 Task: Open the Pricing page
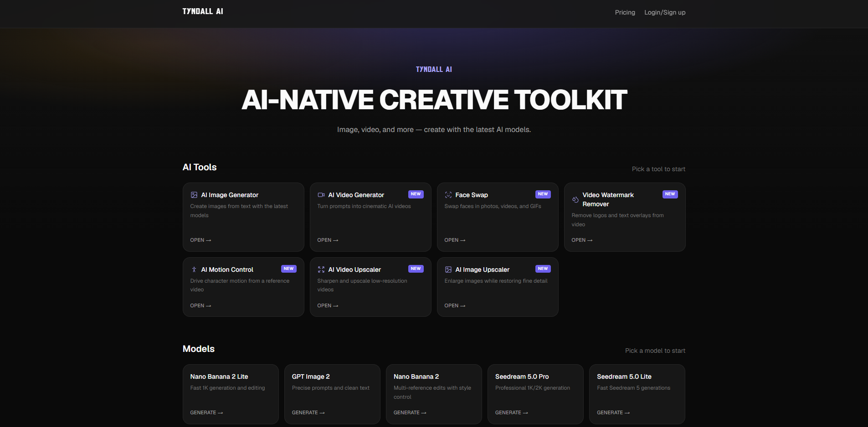(625, 12)
